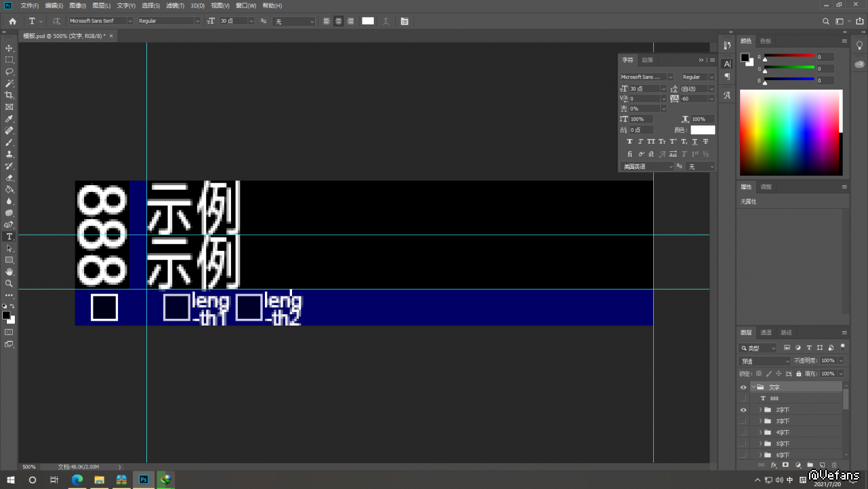The image size is (868, 489).
Task: Select the Move tool
Action: [9, 48]
